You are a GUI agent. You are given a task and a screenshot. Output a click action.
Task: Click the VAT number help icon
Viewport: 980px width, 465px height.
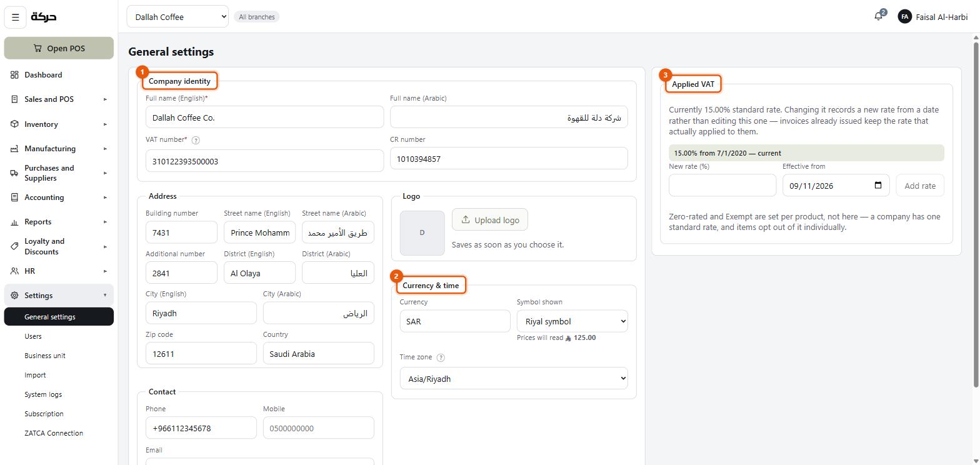[195, 141]
